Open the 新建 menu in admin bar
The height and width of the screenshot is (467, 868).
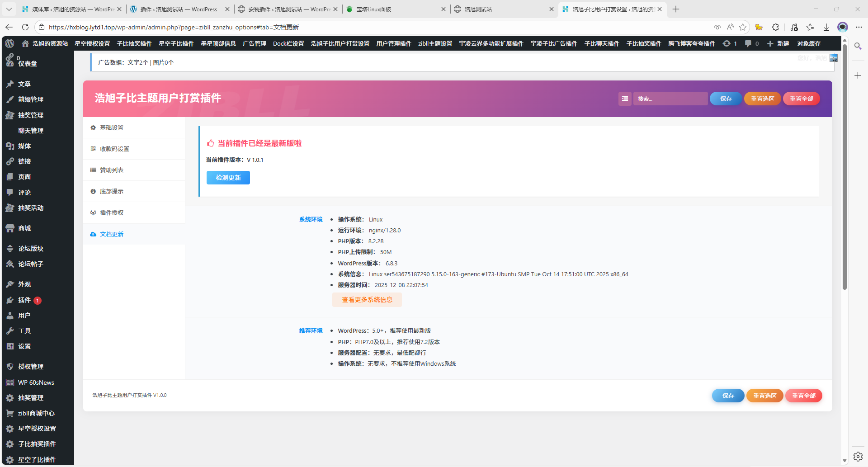point(778,43)
